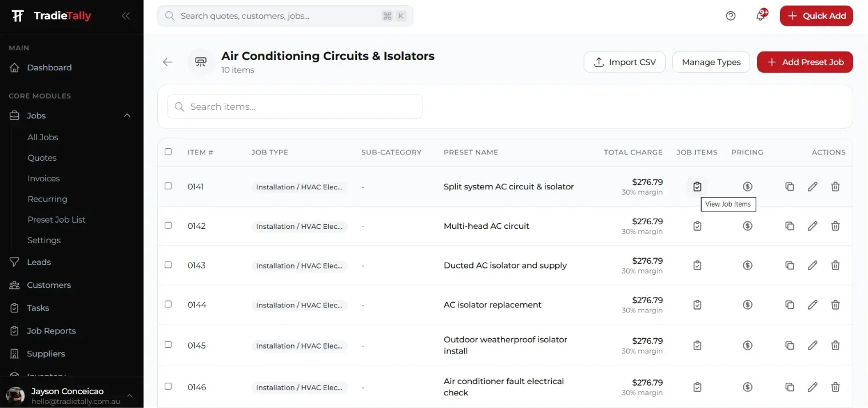Duplicate preset 0141

pos(790,187)
